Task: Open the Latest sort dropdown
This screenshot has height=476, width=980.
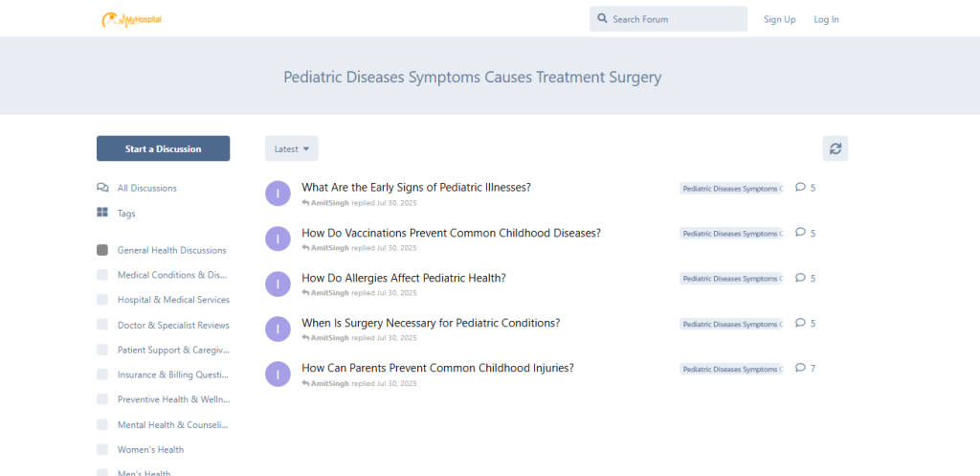Action: point(292,148)
